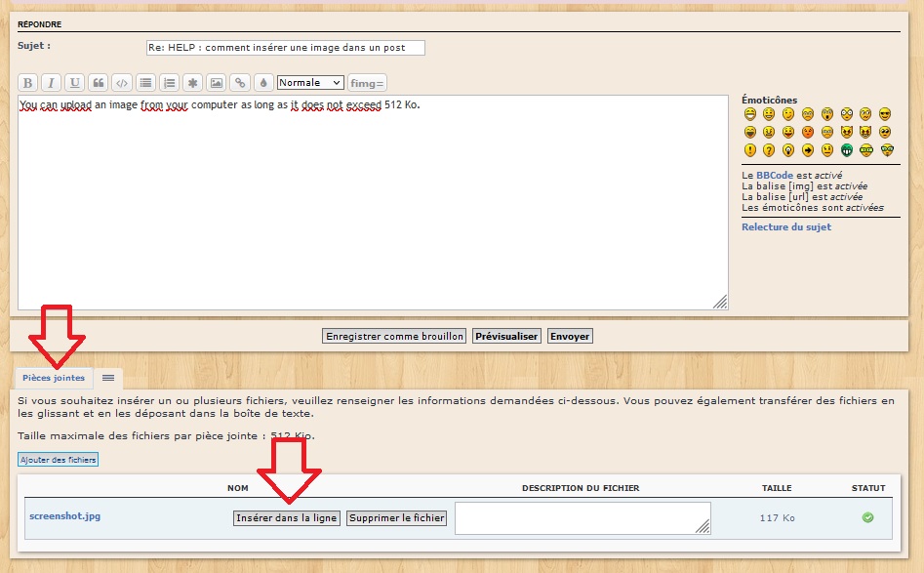The height and width of the screenshot is (573, 924).
Task: Click the Sujet subject input field
Action: tap(286, 48)
